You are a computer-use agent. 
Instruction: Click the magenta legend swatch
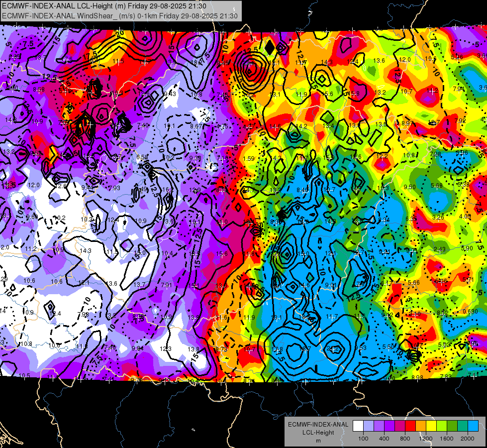click(x=400, y=426)
